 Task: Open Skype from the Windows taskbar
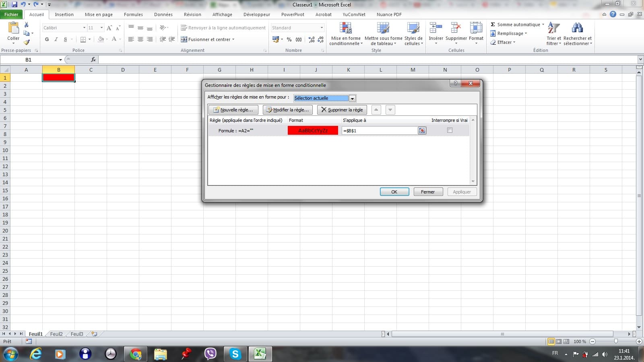tap(235, 354)
